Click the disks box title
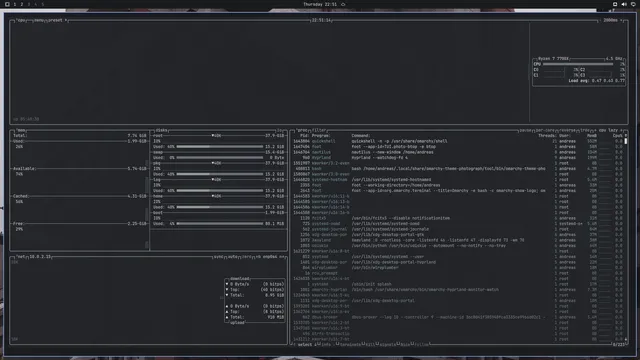 coord(162,130)
